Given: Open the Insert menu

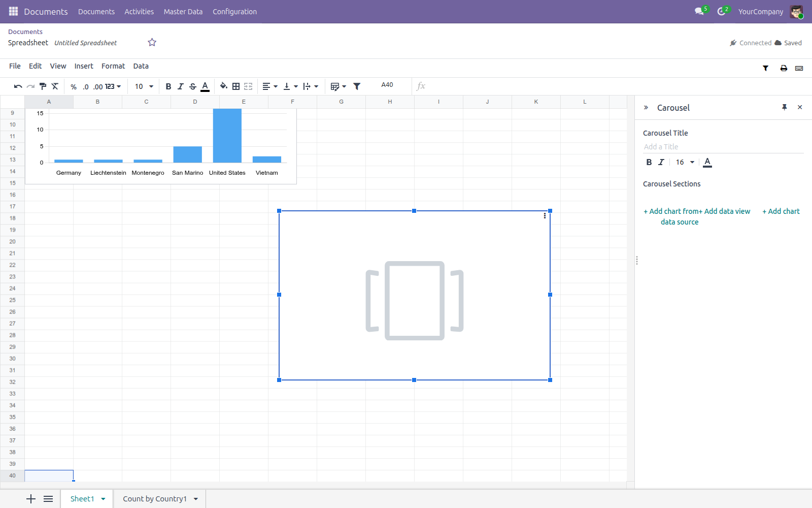Looking at the screenshot, I should (84, 66).
